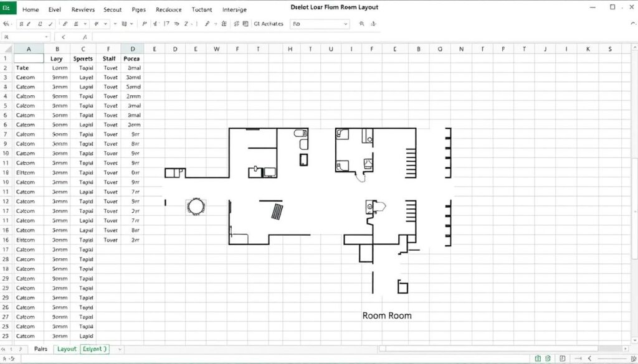The width and height of the screenshot is (638, 364).
Task: Switch to the Layout sheet tab
Action: point(67,349)
